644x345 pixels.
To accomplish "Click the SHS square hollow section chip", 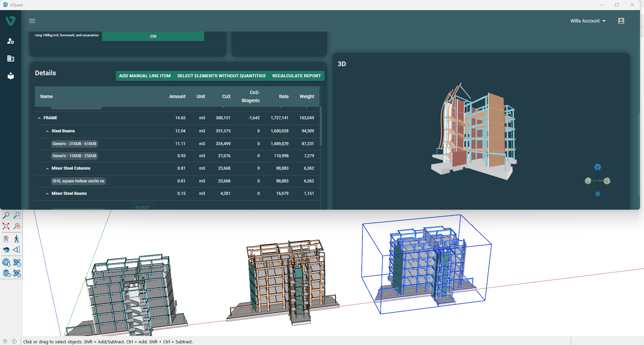I will click(x=78, y=181).
